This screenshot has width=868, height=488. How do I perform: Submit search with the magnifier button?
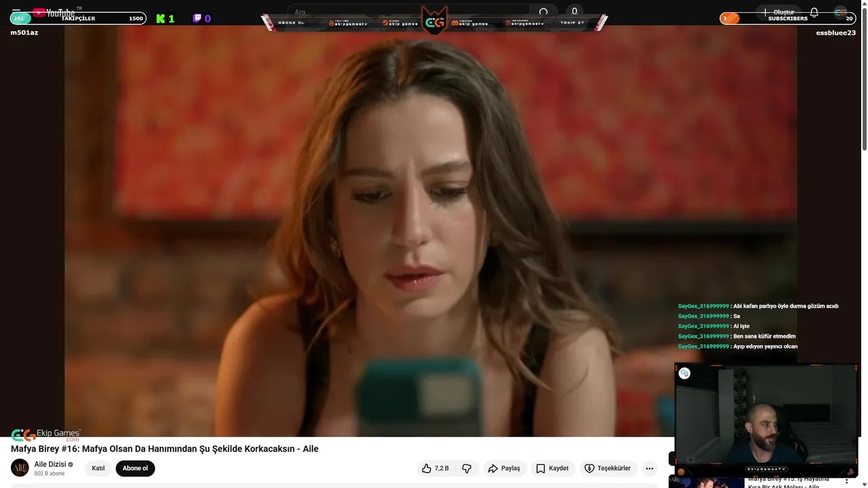click(543, 12)
